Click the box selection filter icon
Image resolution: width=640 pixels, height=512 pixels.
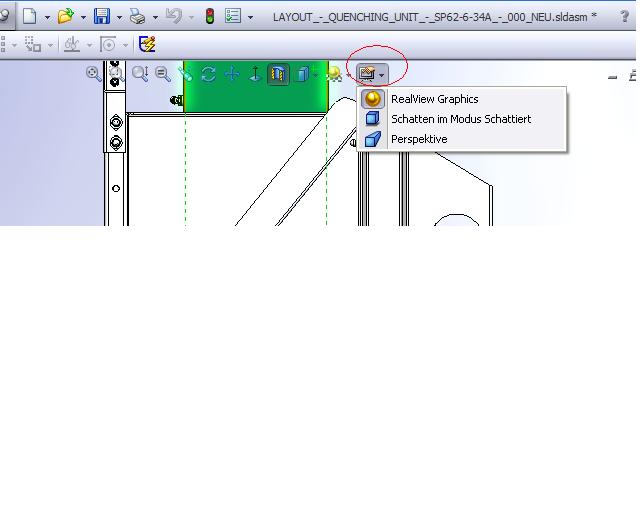click(33, 44)
